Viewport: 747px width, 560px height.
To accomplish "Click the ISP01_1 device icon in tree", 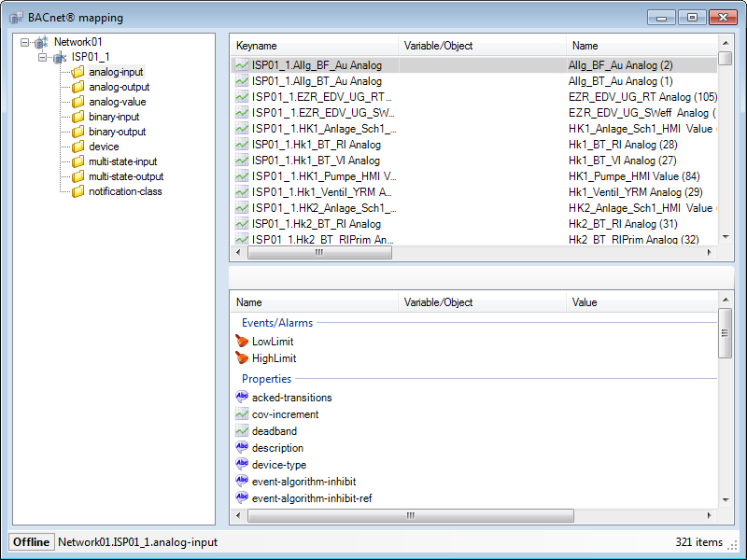I will point(60,57).
